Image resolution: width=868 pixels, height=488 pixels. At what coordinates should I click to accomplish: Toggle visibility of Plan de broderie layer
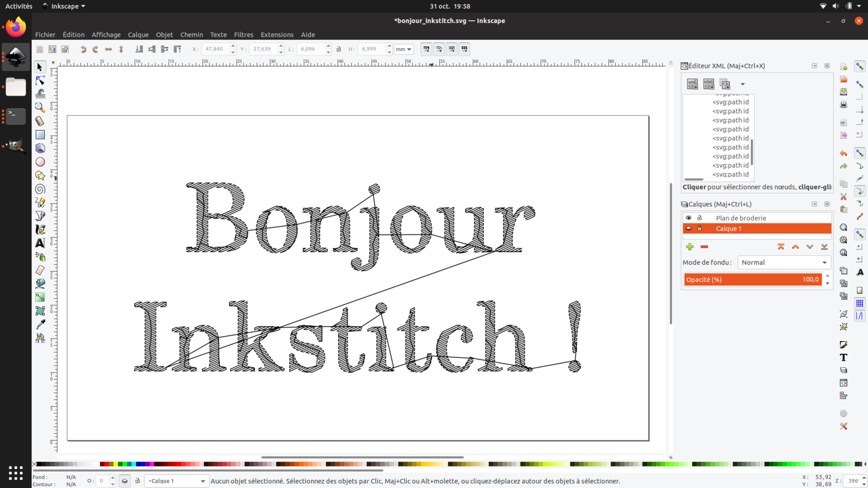(x=688, y=218)
